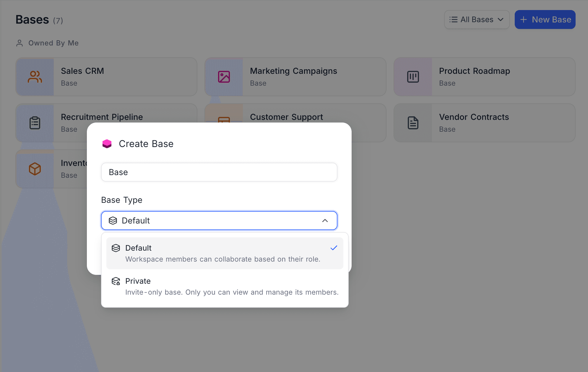The width and height of the screenshot is (588, 372).
Task: Click the Inventory box icon
Action: coord(35,169)
